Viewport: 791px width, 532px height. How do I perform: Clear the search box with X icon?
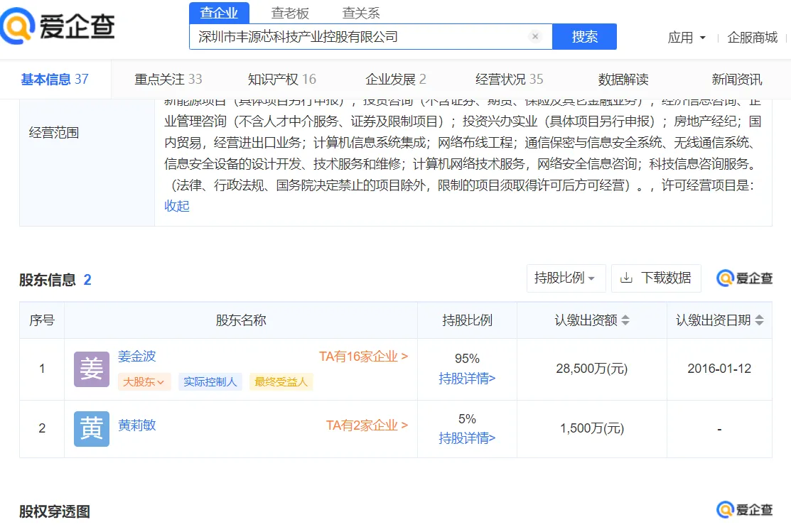click(x=535, y=37)
